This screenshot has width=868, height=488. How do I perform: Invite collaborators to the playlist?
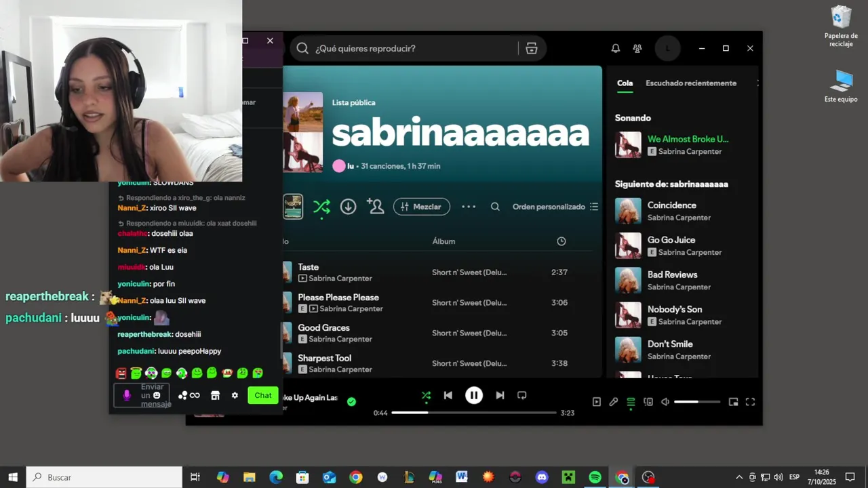[375, 206]
